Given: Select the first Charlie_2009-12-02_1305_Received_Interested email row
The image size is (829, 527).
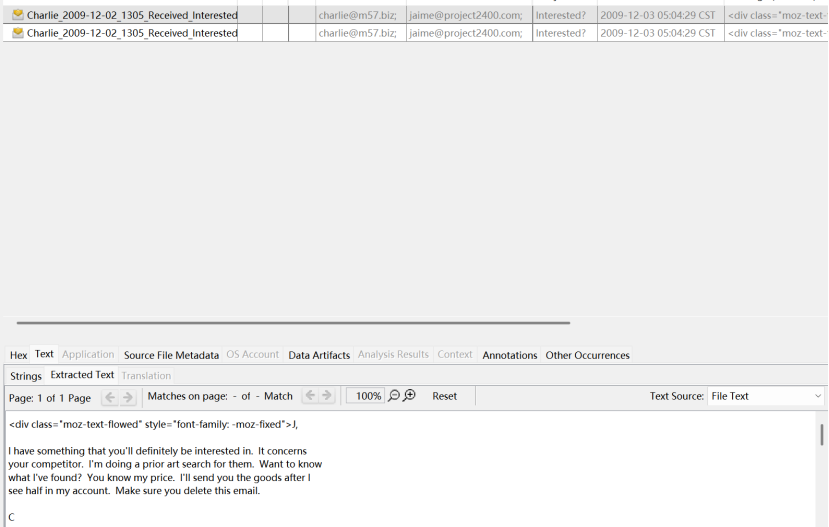Looking at the screenshot, I should pyautogui.click(x=415, y=15).
